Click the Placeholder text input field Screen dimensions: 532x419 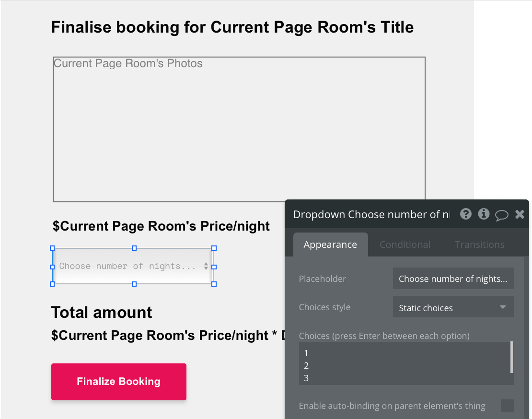coord(453,279)
